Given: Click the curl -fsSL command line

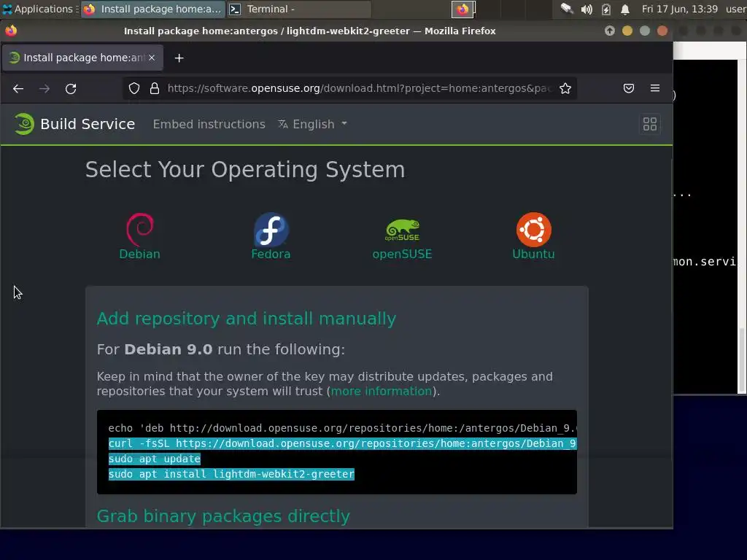Looking at the screenshot, I should click(x=342, y=443).
